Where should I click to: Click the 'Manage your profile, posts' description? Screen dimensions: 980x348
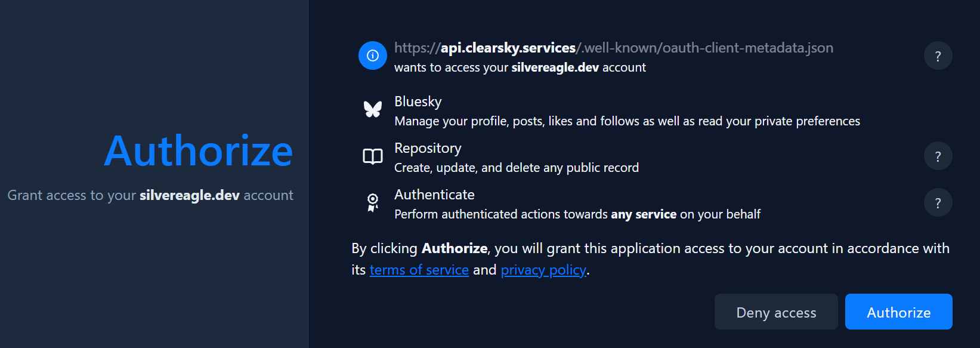coord(627,121)
